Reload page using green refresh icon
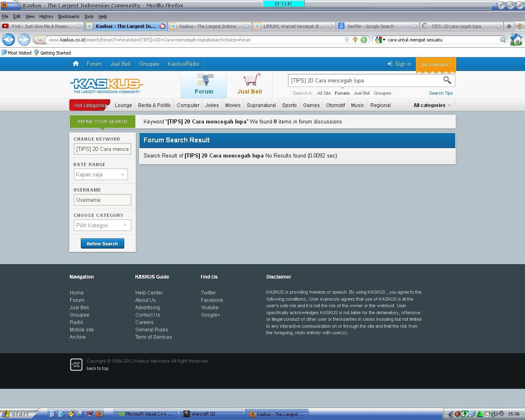The width and height of the screenshot is (525, 420). pyautogui.click(x=363, y=40)
